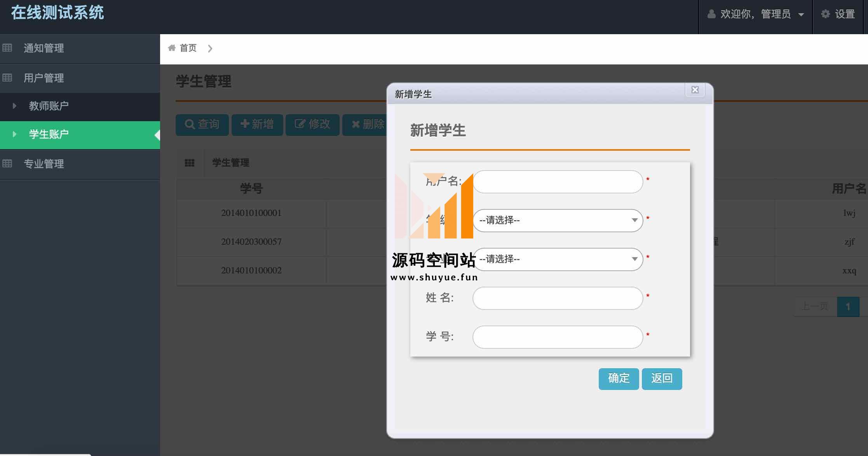Click student number 2014010100002

click(251, 270)
